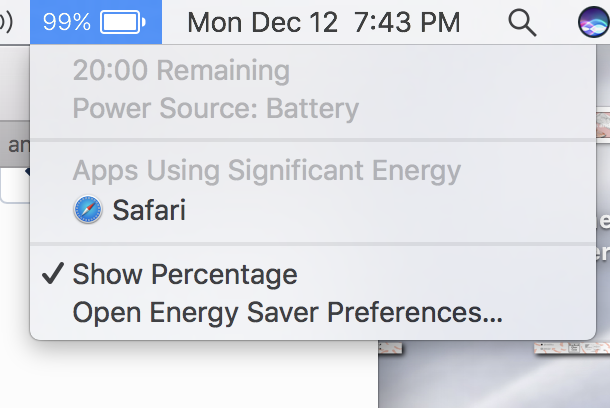Open Spotlight with the magnifying glass icon
610x408 pixels.
coord(522,23)
